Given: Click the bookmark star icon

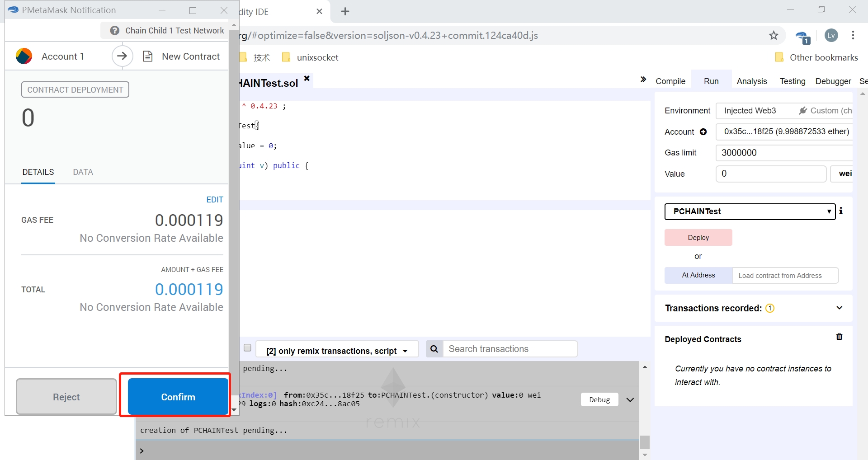Looking at the screenshot, I should pyautogui.click(x=774, y=36).
